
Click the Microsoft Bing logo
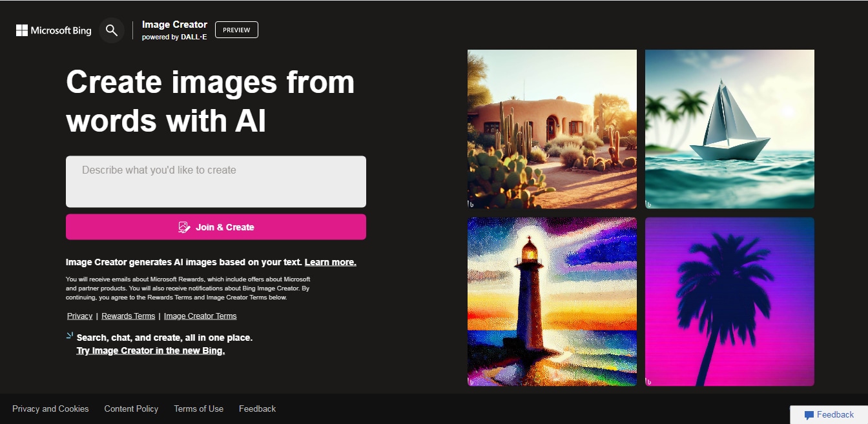[54, 30]
